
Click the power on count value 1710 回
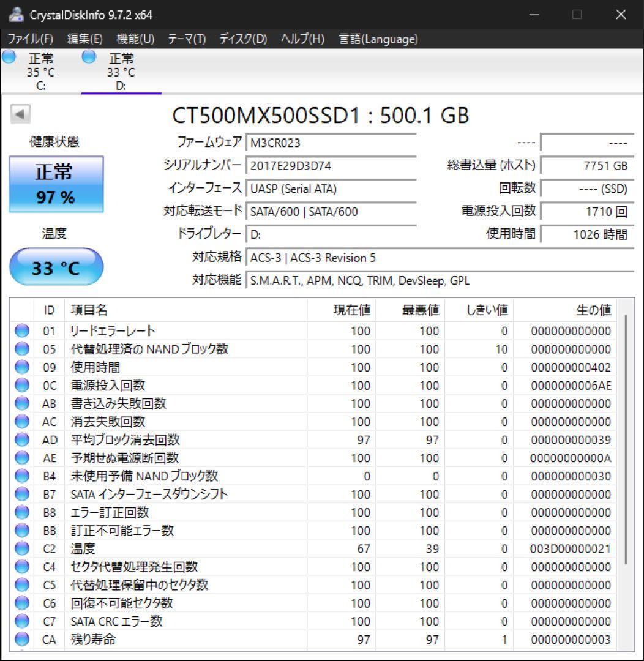click(x=587, y=211)
